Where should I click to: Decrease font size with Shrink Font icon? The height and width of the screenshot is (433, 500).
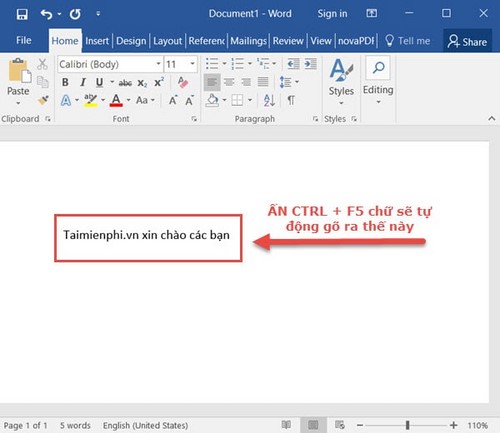(189, 100)
